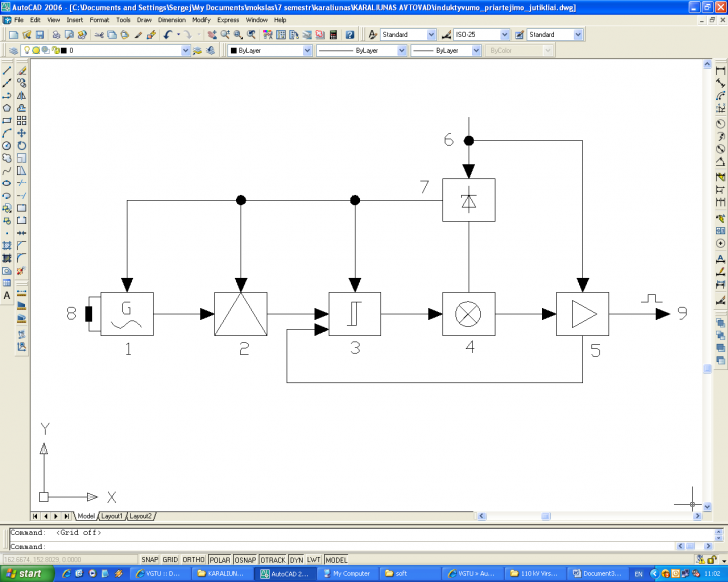Click the Zoom realtime icon
728x582 pixels.
tap(225, 35)
